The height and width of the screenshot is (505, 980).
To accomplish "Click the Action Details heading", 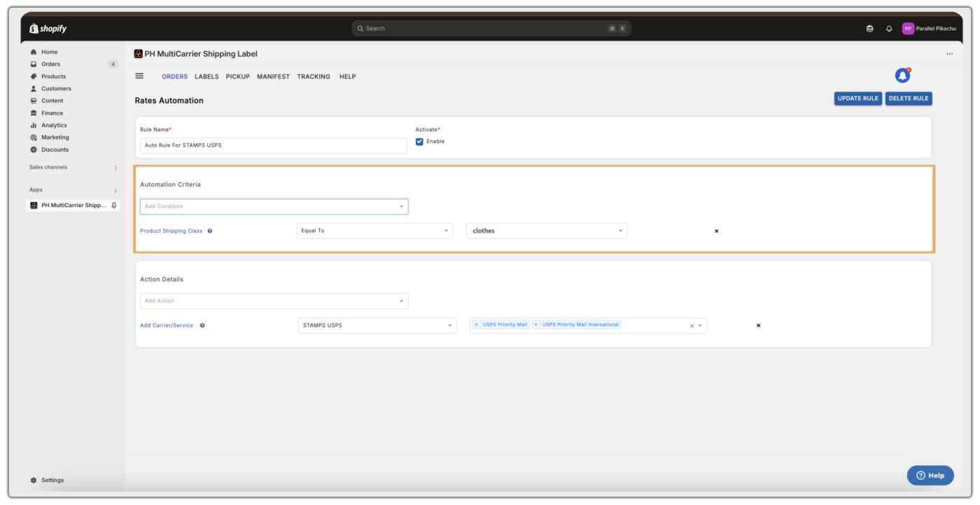I will [x=162, y=279].
